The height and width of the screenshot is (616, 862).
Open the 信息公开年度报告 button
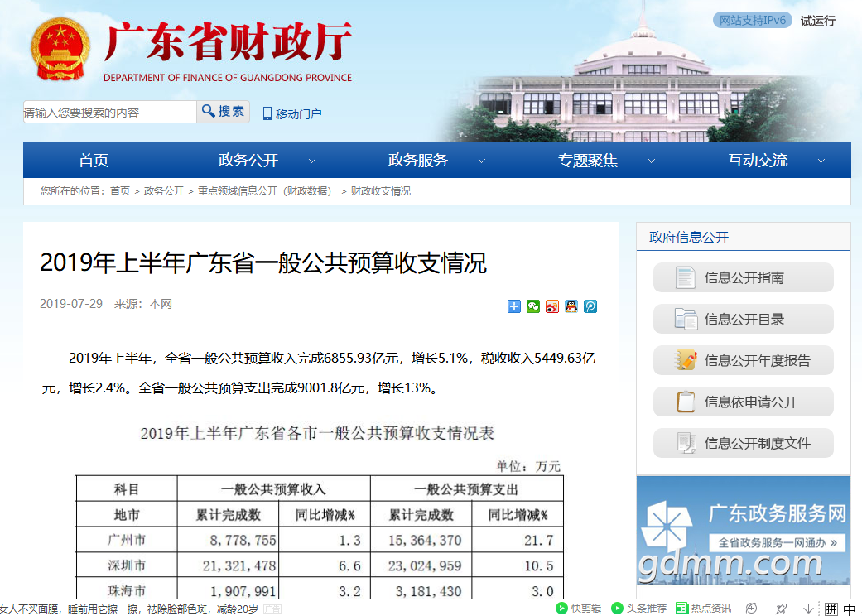pyautogui.click(x=744, y=360)
